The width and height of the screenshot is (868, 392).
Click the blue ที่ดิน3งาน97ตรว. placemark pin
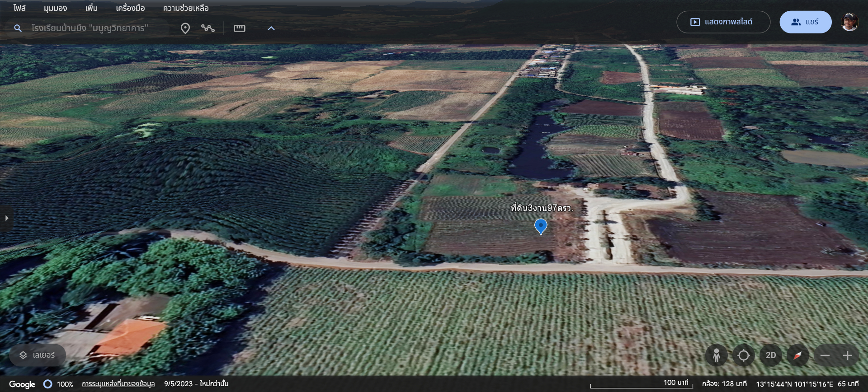[541, 226]
